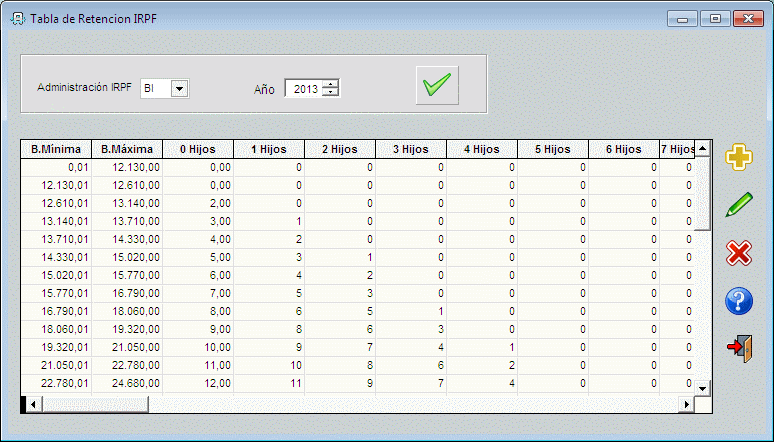Increase the Año value with up arrow
Viewport: 774px width, 442px height.
coord(331,84)
